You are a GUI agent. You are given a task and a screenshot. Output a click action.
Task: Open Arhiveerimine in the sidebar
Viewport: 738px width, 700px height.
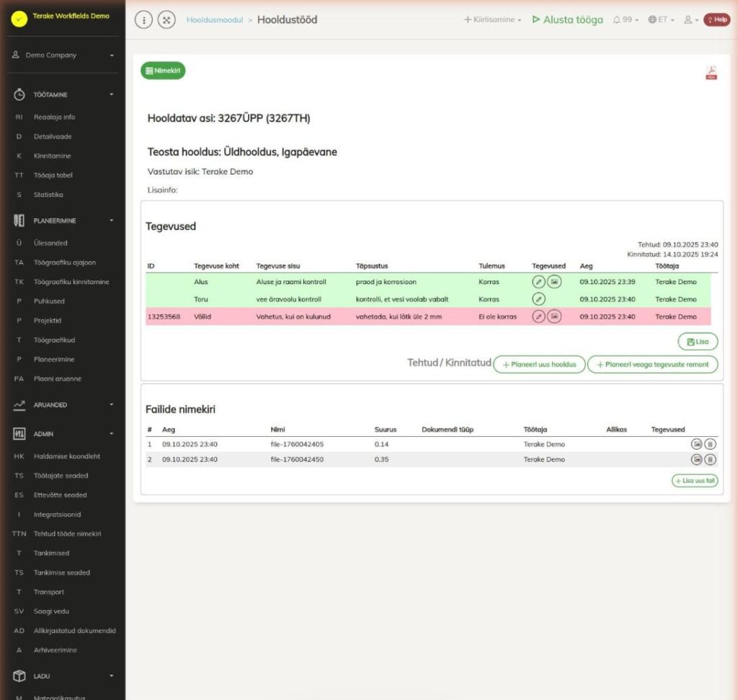55,650
